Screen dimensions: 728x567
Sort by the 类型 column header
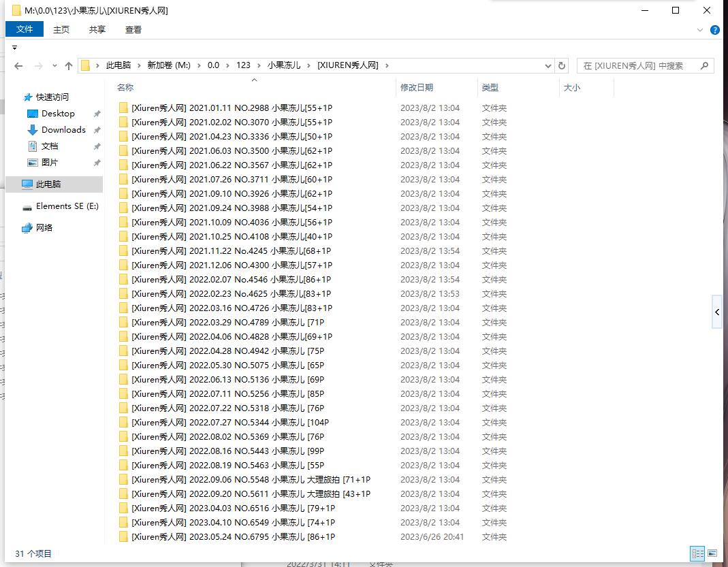coord(490,87)
